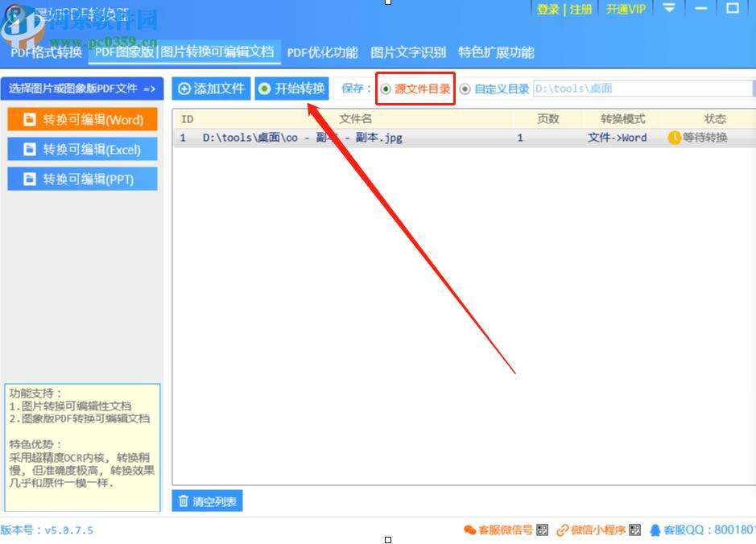This screenshot has height=544, width=756.
Task: Open the 微信小程序 QR code icon
Action: coord(634,530)
